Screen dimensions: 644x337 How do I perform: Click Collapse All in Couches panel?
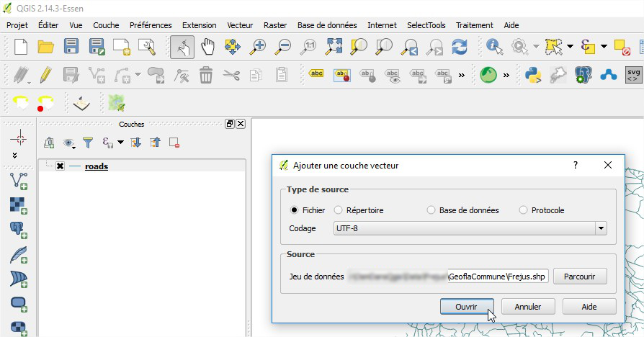point(156,143)
